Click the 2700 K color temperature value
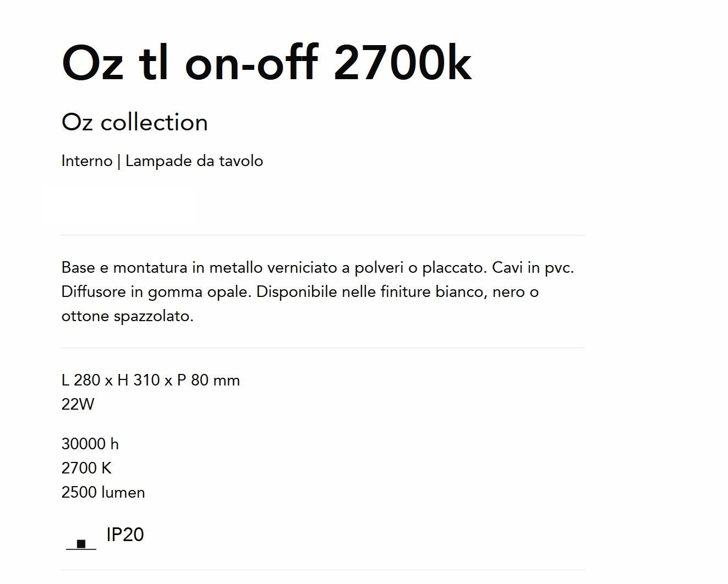This screenshot has width=728, height=584. pyautogui.click(x=86, y=468)
